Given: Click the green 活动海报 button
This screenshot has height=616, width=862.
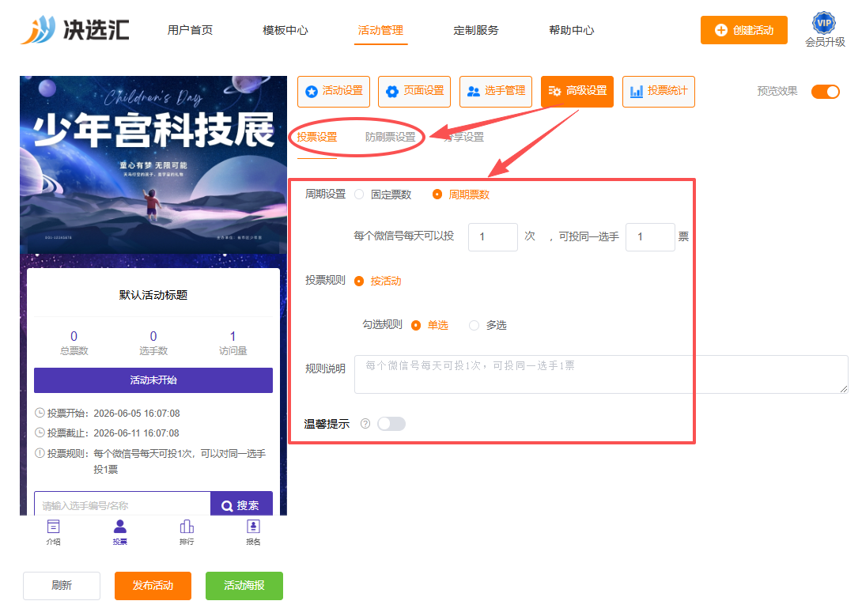Looking at the screenshot, I should (244, 586).
